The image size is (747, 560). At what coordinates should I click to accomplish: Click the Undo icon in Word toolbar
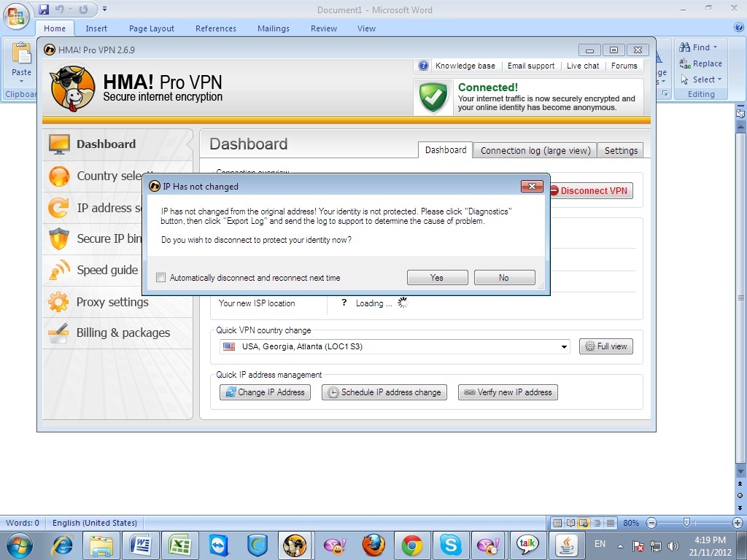[60, 9]
